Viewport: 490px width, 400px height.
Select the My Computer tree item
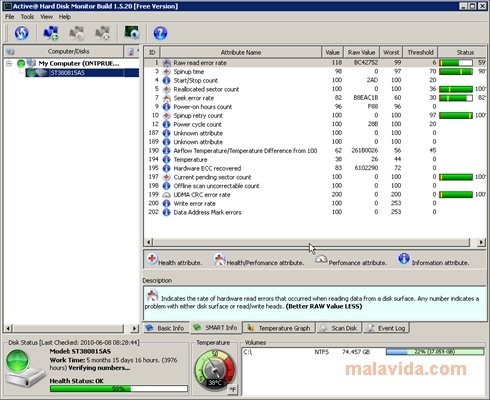pos(79,63)
